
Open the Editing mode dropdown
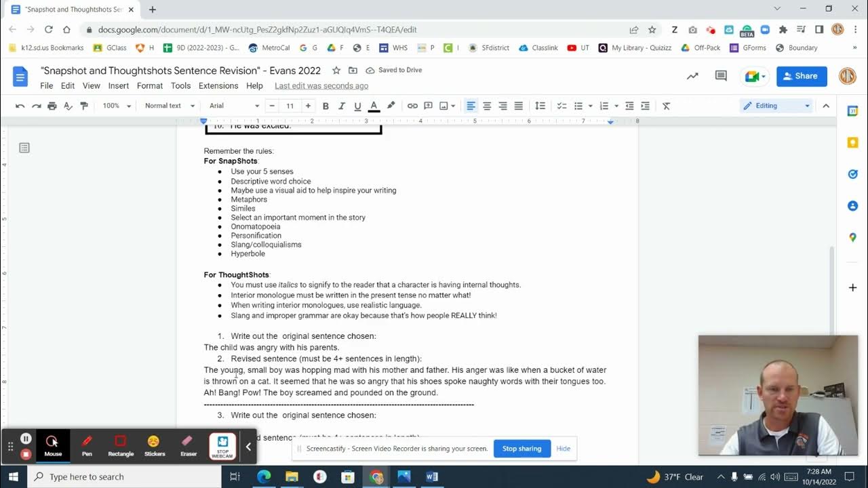coord(776,106)
